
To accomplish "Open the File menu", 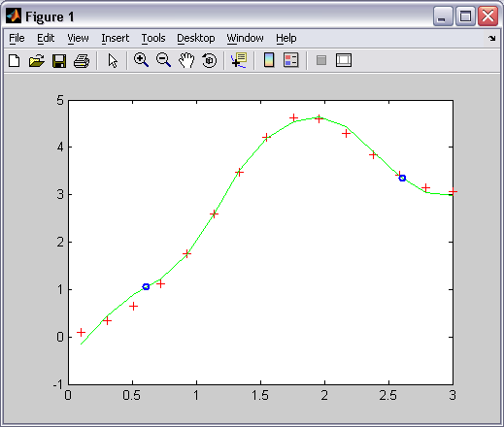I will [17, 38].
